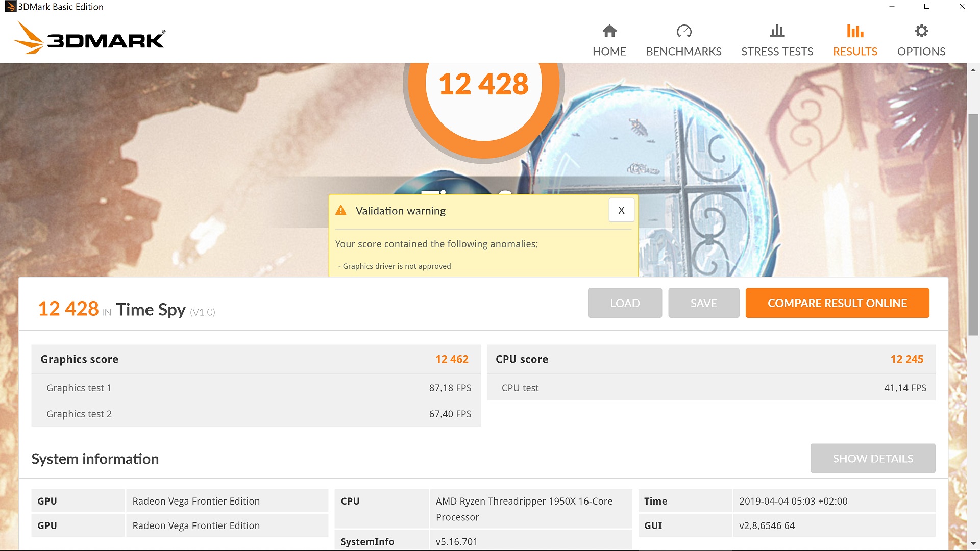Image resolution: width=980 pixels, height=551 pixels.
Task: Click the Options gear icon
Action: click(921, 31)
